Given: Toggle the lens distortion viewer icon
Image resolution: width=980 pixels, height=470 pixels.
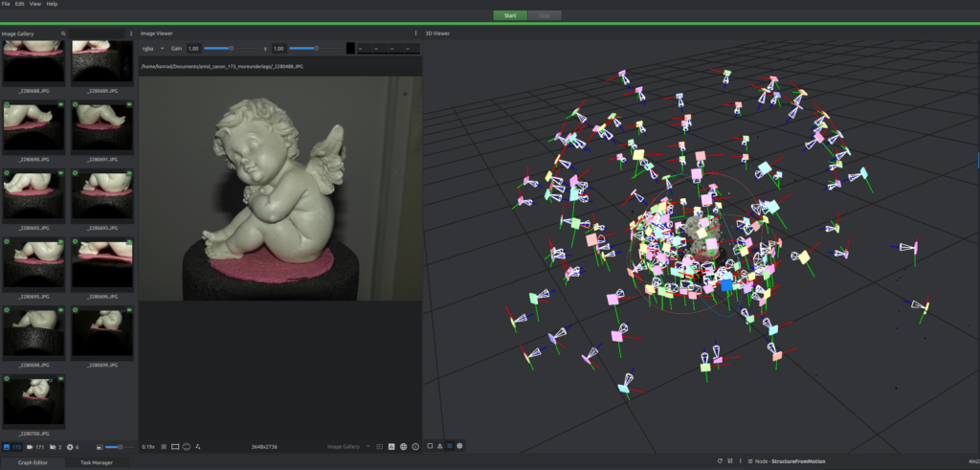Looking at the screenshot, I should coord(175,447).
